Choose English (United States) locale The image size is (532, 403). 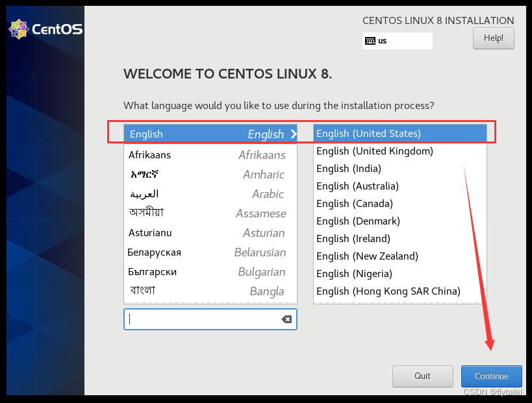pos(400,134)
